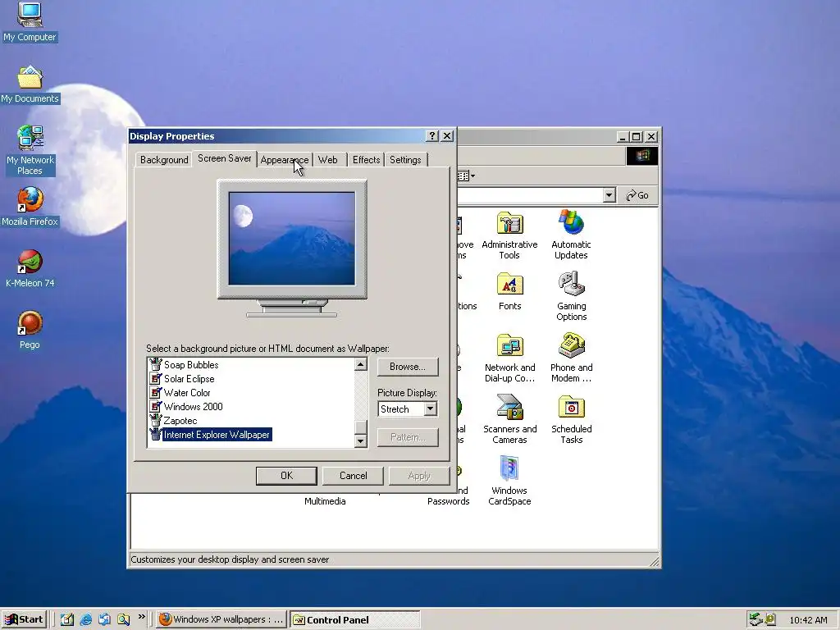Click the Multimedia label in Control Panel

(325, 501)
